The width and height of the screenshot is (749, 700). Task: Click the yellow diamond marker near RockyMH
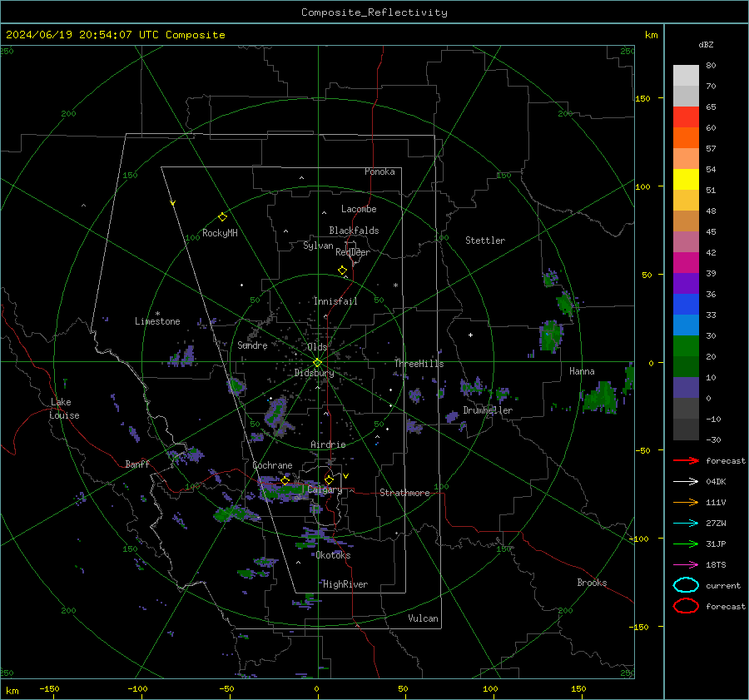pos(222,217)
